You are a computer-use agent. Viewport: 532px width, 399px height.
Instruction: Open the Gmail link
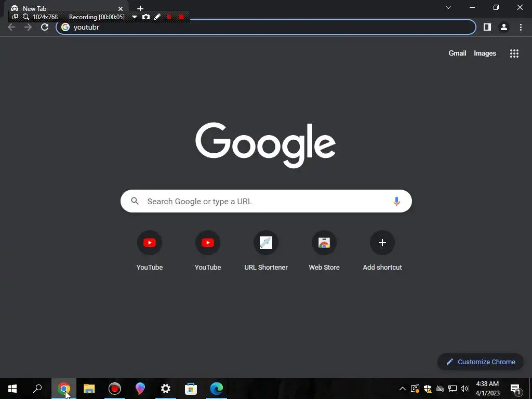[457, 54]
